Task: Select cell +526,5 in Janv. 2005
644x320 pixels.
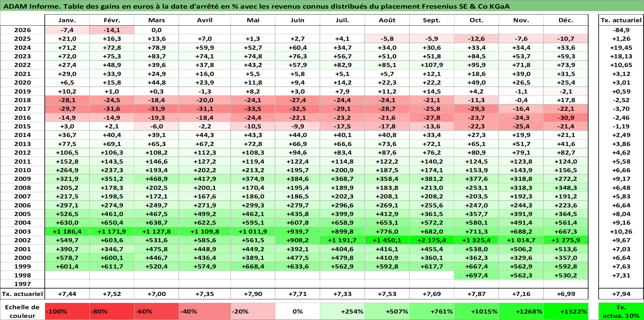Action: [67, 214]
